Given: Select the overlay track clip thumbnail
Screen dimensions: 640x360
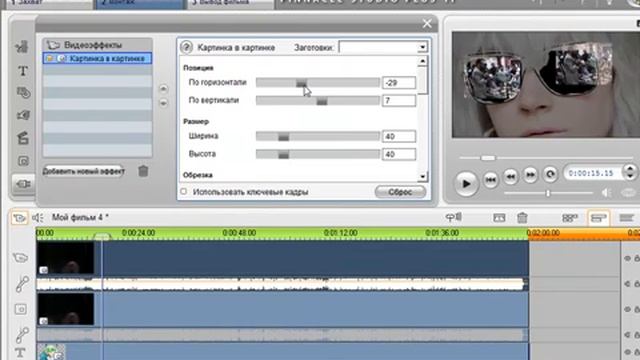Looking at the screenshot, I should [65, 309].
